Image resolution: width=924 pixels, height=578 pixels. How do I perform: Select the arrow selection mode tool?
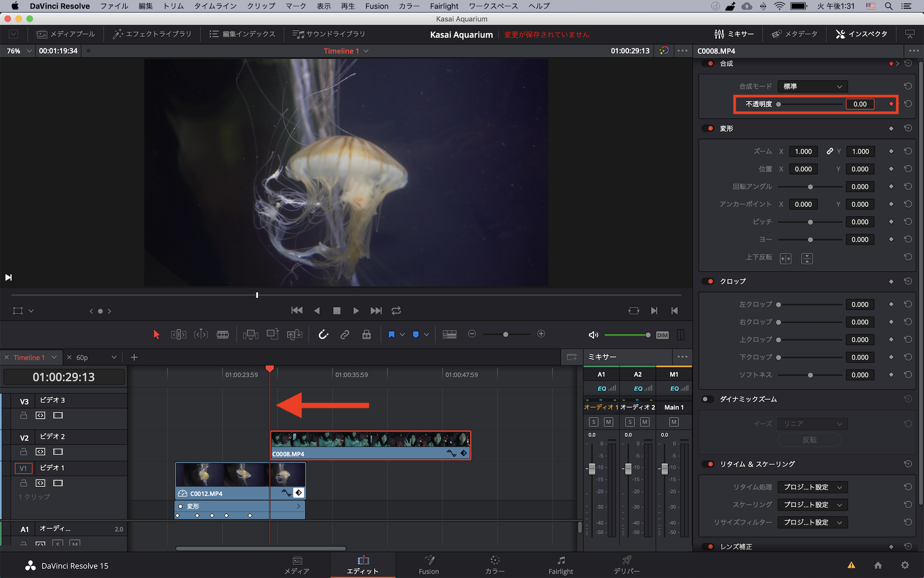pos(156,334)
